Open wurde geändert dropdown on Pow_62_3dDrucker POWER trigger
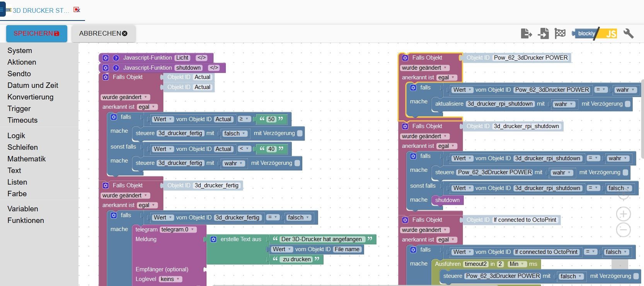 [x=424, y=68]
